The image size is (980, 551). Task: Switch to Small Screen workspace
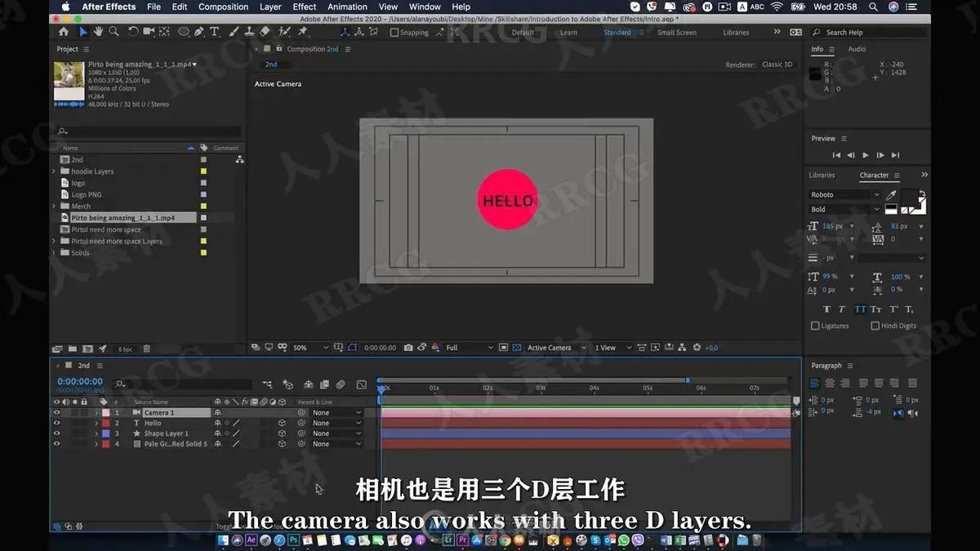677,33
